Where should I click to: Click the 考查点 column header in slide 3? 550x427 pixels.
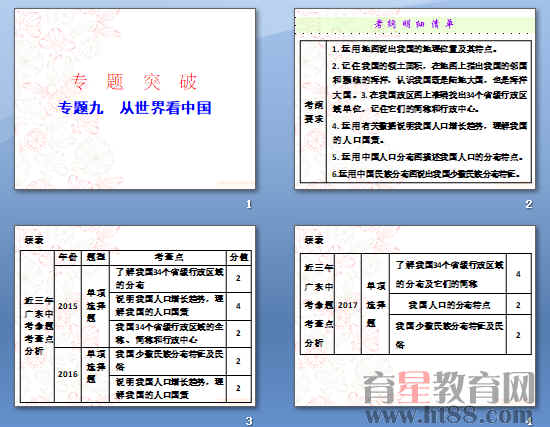tap(168, 258)
